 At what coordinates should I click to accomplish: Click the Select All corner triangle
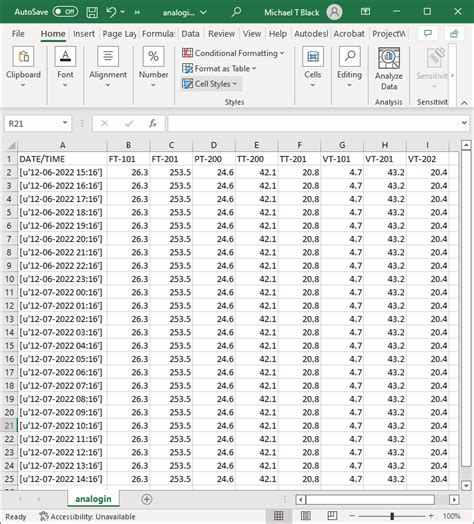11,145
